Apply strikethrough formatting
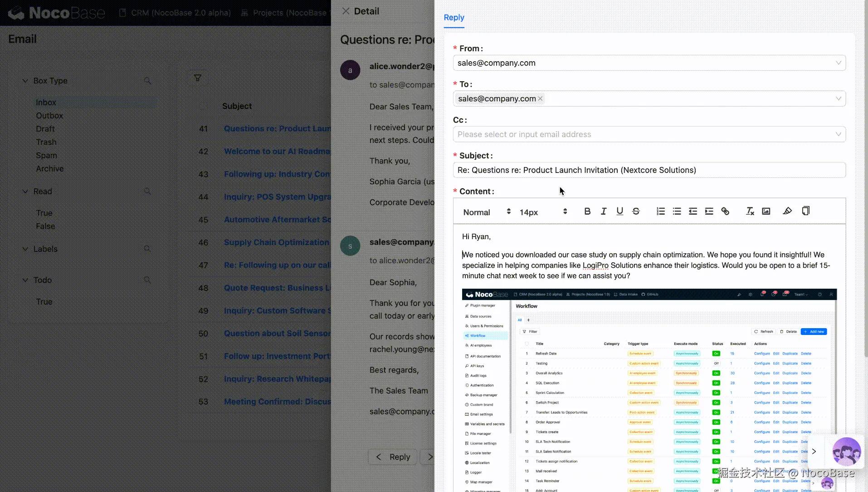 point(636,212)
